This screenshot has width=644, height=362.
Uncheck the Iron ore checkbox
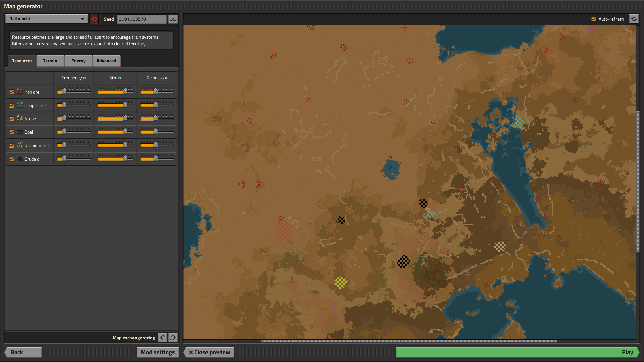[12, 92]
